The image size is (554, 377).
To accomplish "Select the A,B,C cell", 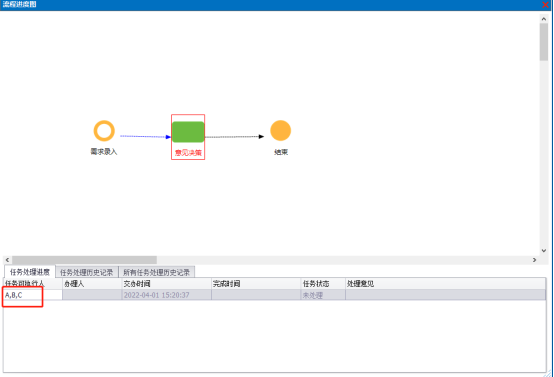I will click(33, 295).
